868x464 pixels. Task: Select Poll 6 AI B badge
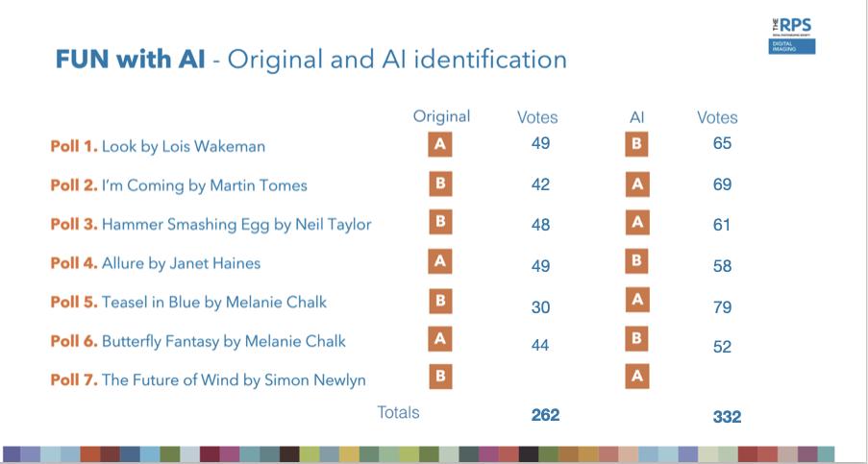636,338
